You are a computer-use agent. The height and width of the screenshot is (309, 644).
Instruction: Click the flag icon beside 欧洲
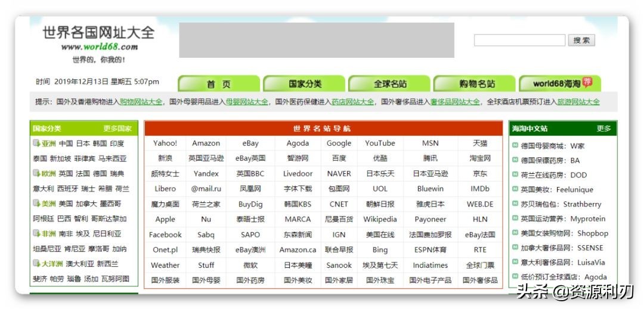37,174
